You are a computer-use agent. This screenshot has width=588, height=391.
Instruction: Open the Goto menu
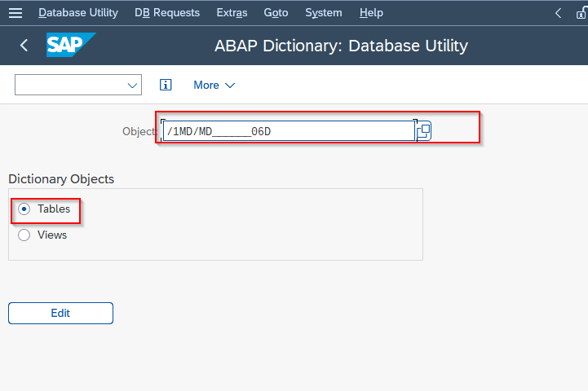(x=276, y=13)
